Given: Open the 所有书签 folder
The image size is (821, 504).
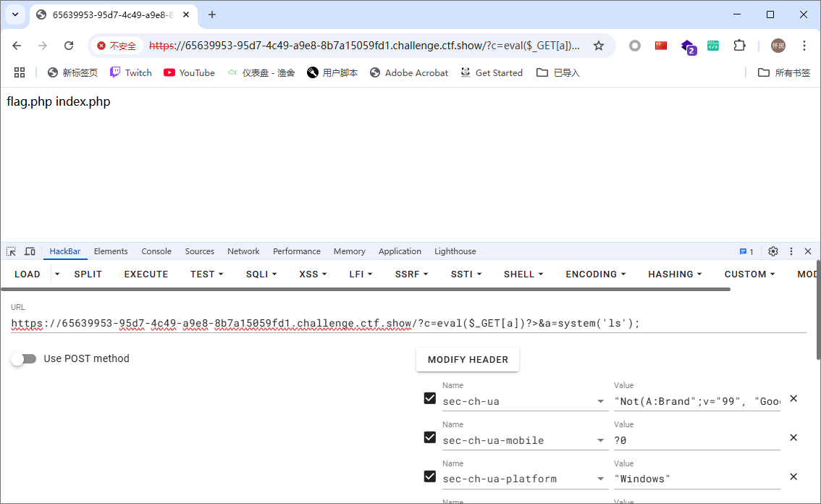Looking at the screenshot, I should pyautogui.click(x=784, y=73).
